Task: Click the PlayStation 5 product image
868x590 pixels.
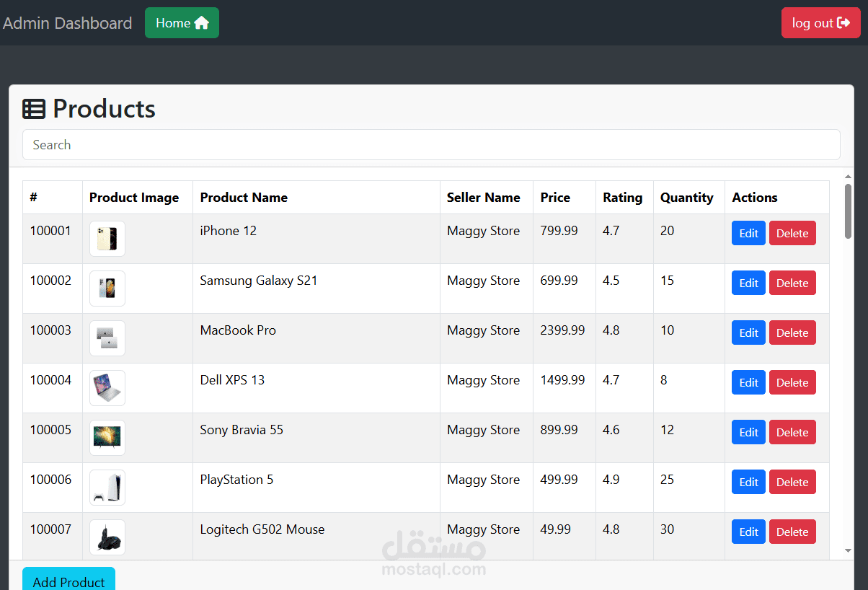Action: pyautogui.click(x=107, y=488)
